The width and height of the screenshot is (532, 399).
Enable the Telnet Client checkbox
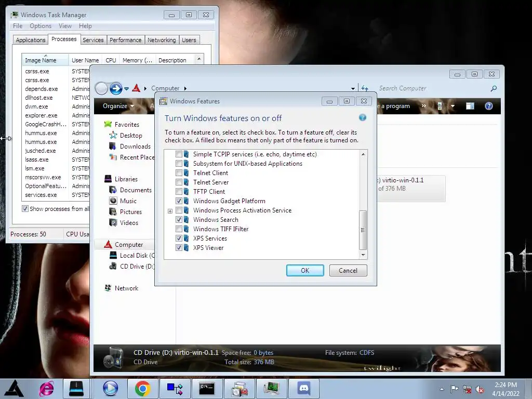[x=179, y=172]
